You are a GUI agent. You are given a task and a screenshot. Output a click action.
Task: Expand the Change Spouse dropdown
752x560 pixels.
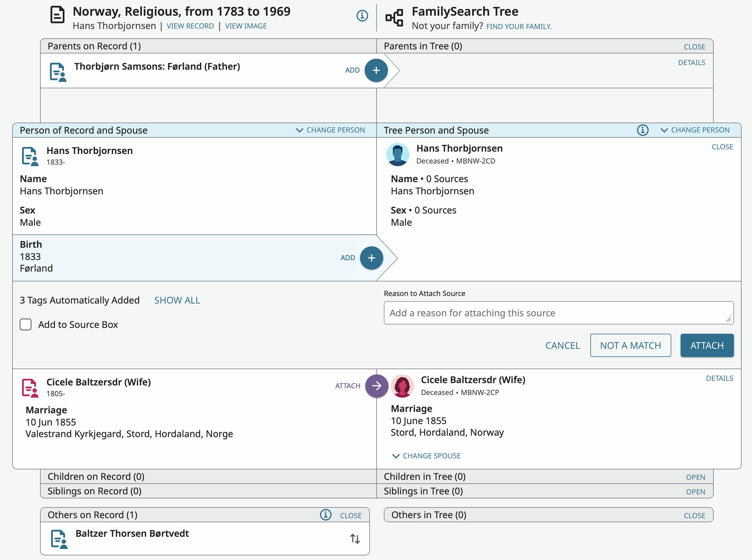coord(426,456)
